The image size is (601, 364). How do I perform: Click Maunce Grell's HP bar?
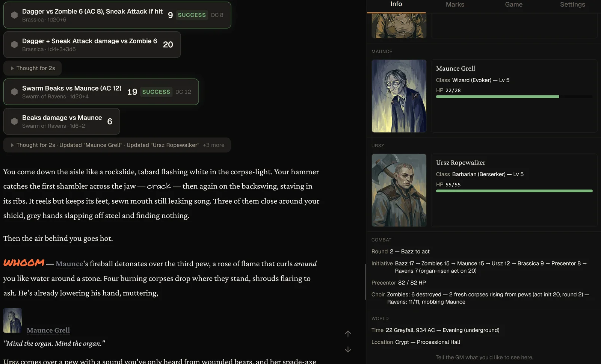tap(514, 97)
